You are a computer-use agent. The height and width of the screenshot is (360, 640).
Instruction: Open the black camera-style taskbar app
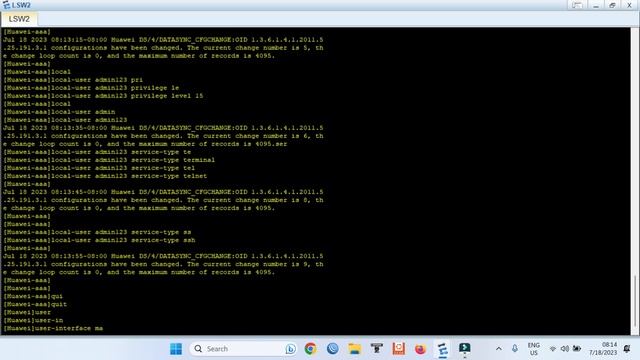[376, 349]
